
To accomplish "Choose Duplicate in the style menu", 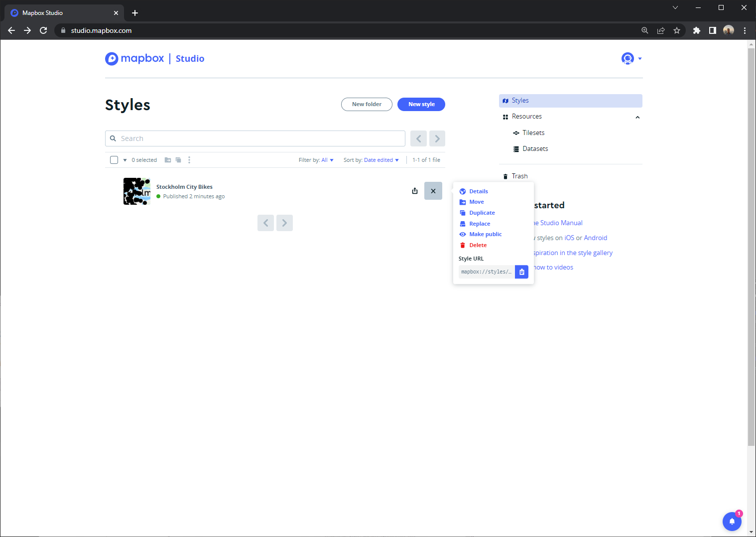I will [482, 213].
